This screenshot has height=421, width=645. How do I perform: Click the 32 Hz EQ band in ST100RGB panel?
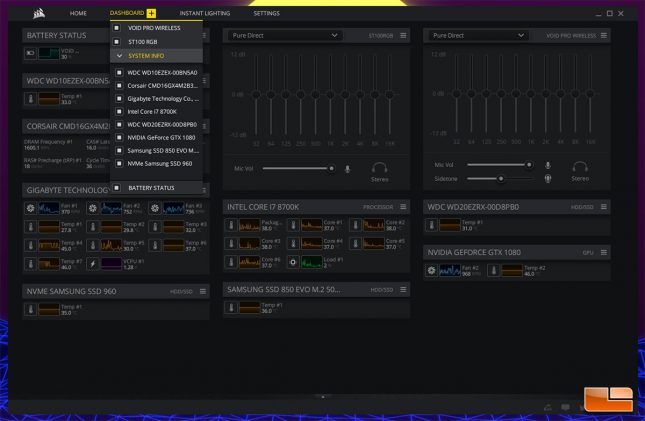pyautogui.click(x=256, y=97)
